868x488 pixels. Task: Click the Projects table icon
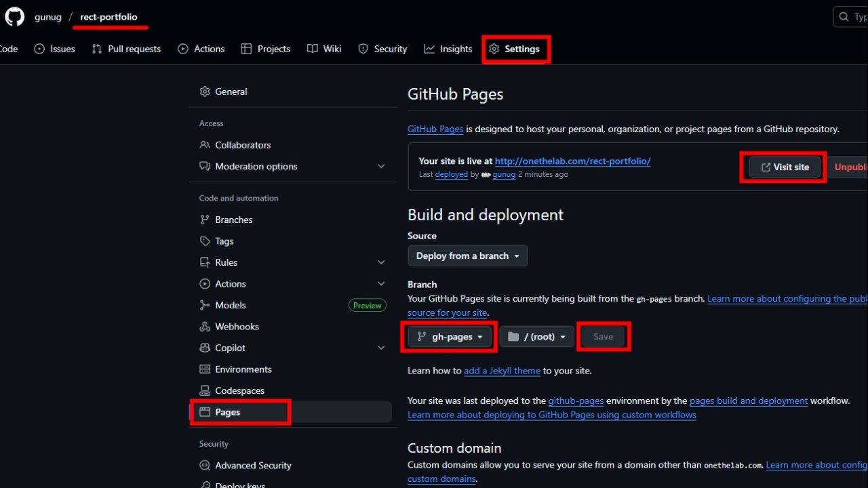click(246, 49)
